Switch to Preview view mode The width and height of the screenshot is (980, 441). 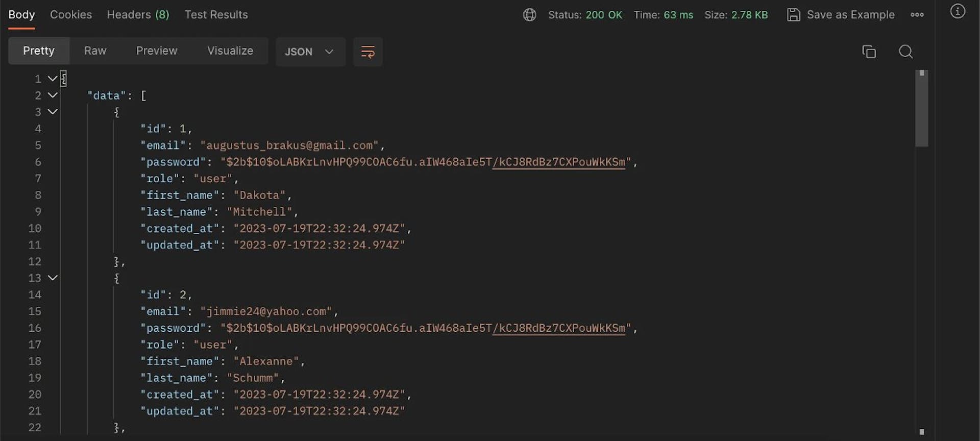pos(156,51)
